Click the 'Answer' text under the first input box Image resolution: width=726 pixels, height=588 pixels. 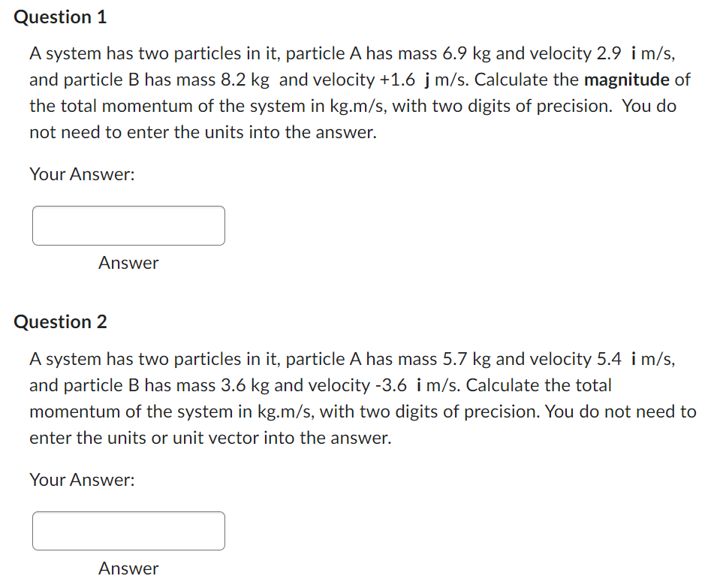[x=128, y=263]
